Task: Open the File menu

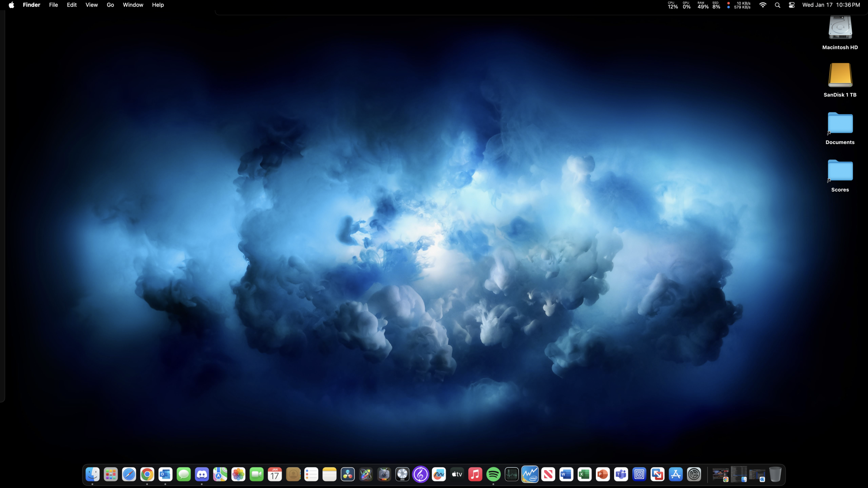Action: coord(53,5)
